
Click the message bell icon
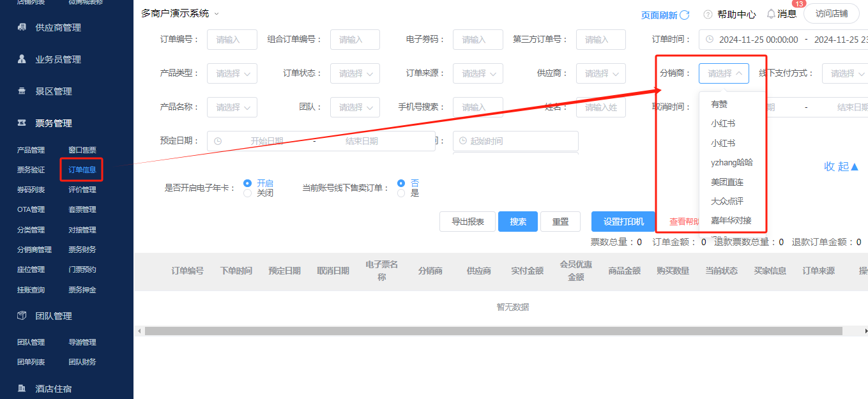(x=771, y=14)
